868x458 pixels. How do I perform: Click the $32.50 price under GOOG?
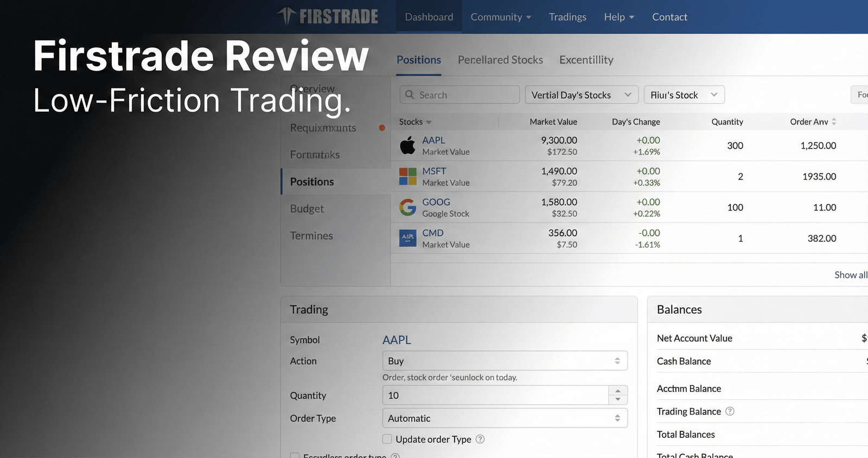click(x=564, y=214)
